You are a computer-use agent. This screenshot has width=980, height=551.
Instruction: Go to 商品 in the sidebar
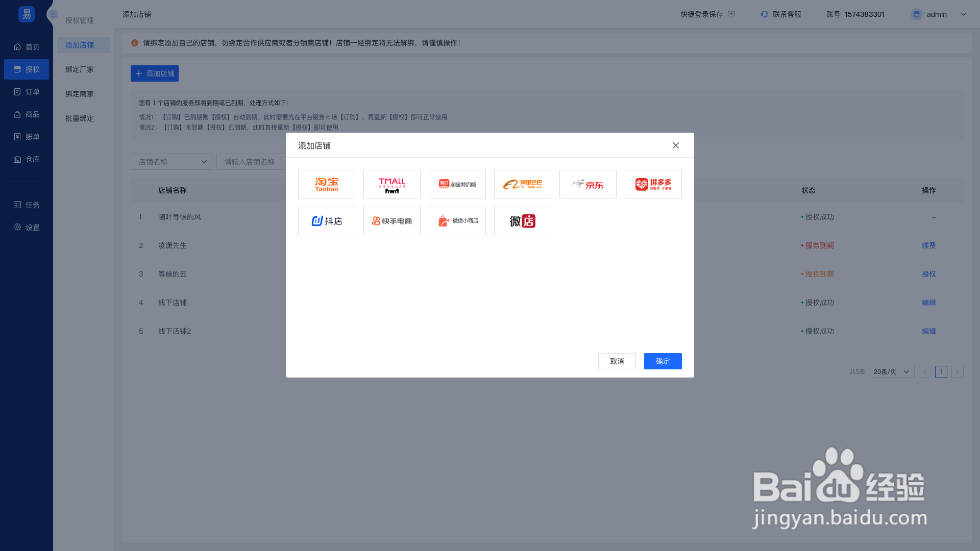27,114
